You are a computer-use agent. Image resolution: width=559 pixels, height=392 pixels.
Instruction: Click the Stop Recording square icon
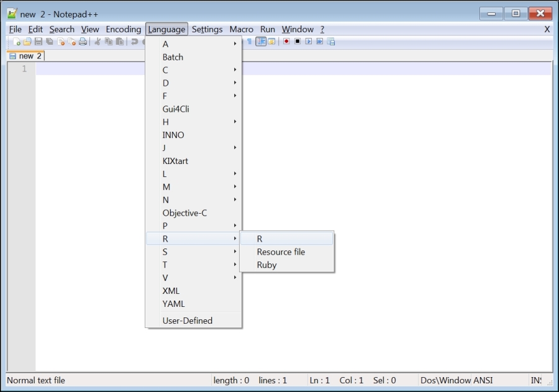(298, 42)
